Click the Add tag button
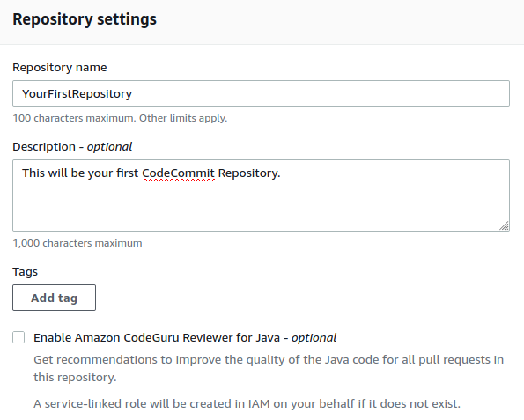 coord(54,298)
